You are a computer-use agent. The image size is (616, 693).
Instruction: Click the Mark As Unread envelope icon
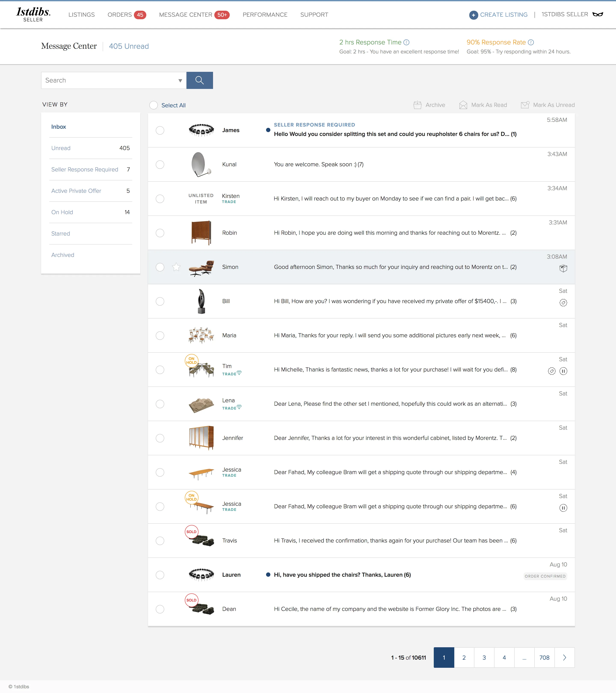pos(525,105)
